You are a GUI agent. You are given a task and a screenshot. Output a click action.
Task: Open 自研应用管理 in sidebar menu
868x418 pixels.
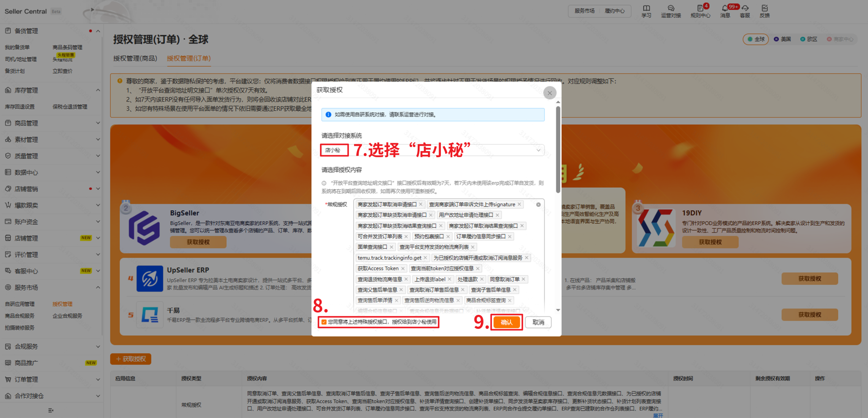tap(20, 304)
